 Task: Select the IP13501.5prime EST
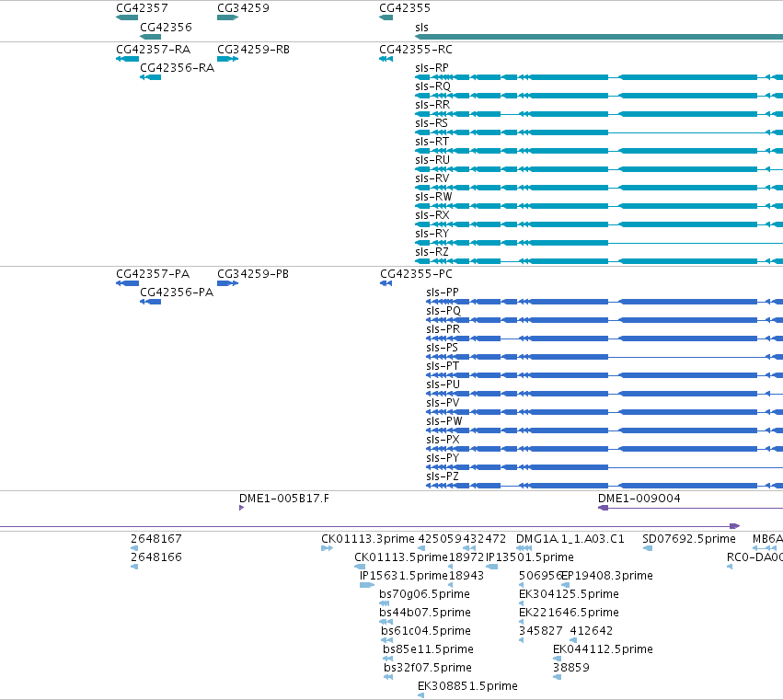pyautogui.click(x=491, y=568)
